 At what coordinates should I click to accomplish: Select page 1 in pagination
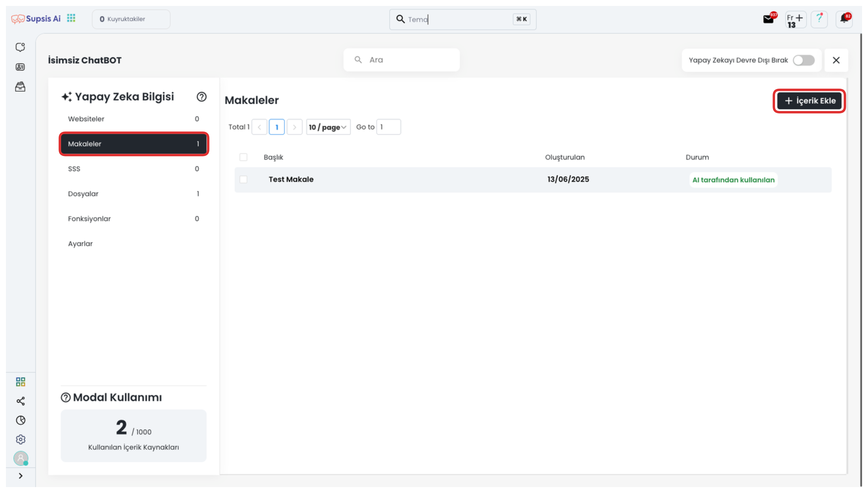[277, 127]
